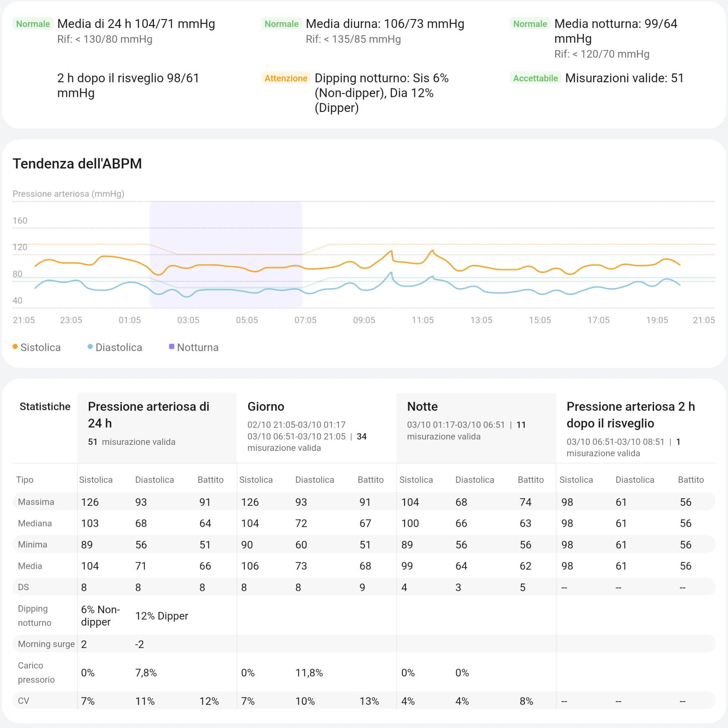Click the 03:05 label on chart axis

pyautogui.click(x=188, y=320)
